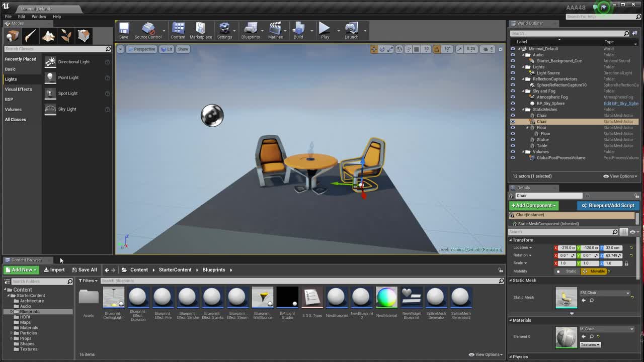This screenshot has height=362, width=644.
Task: Start Play in editor
Action: pos(325,31)
